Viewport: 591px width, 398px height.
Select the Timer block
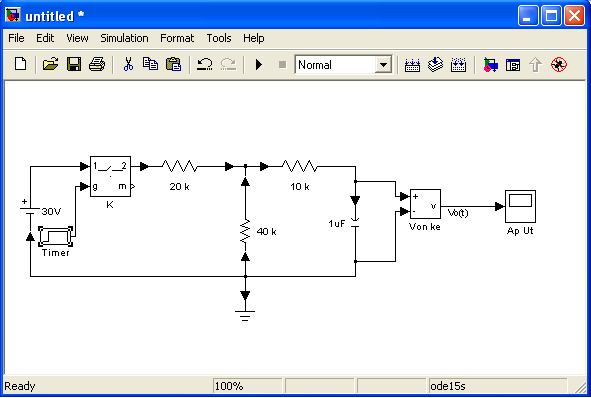click(x=55, y=236)
